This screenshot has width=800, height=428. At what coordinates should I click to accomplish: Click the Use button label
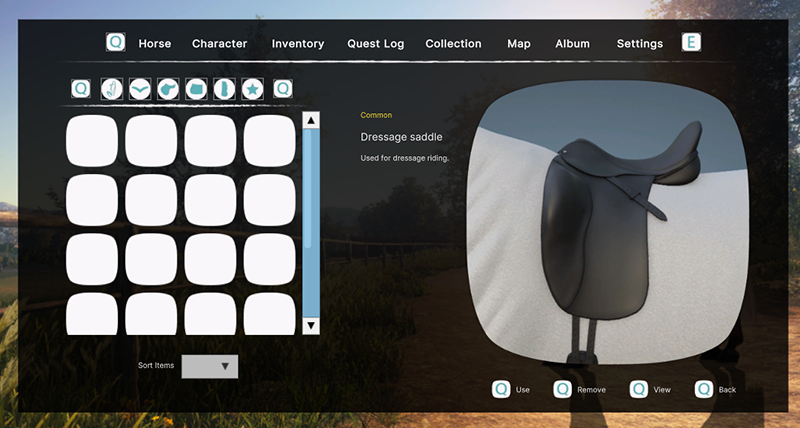click(522, 390)
